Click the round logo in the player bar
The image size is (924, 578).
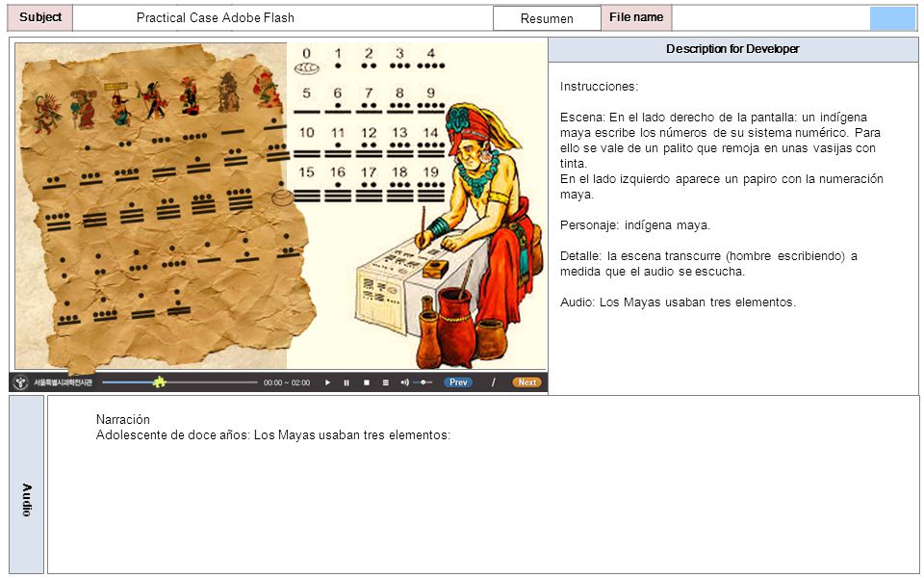(21, 382)
